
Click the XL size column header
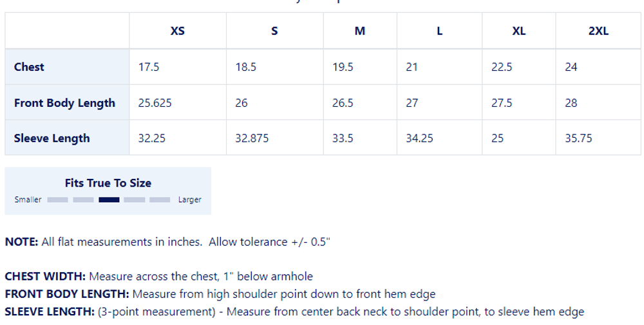point(519,31)
